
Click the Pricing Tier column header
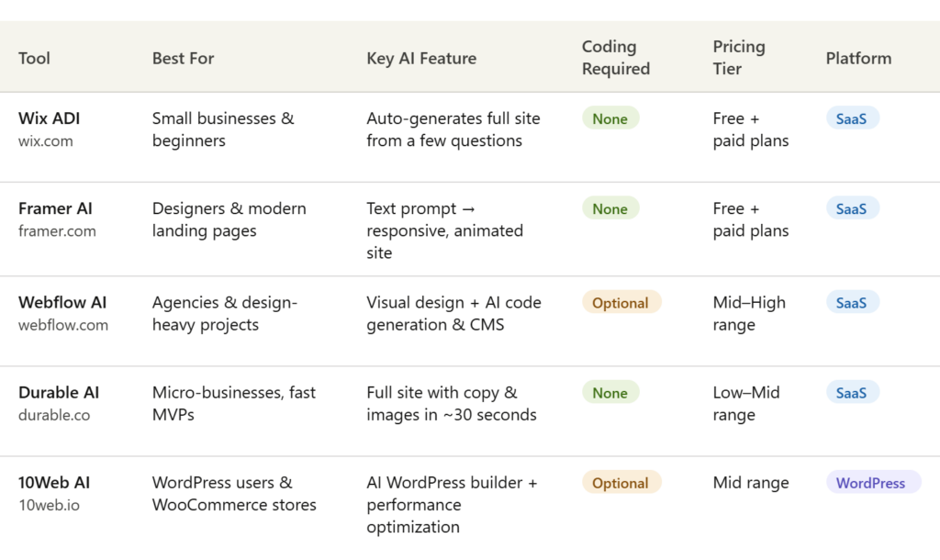click(738, 58)
